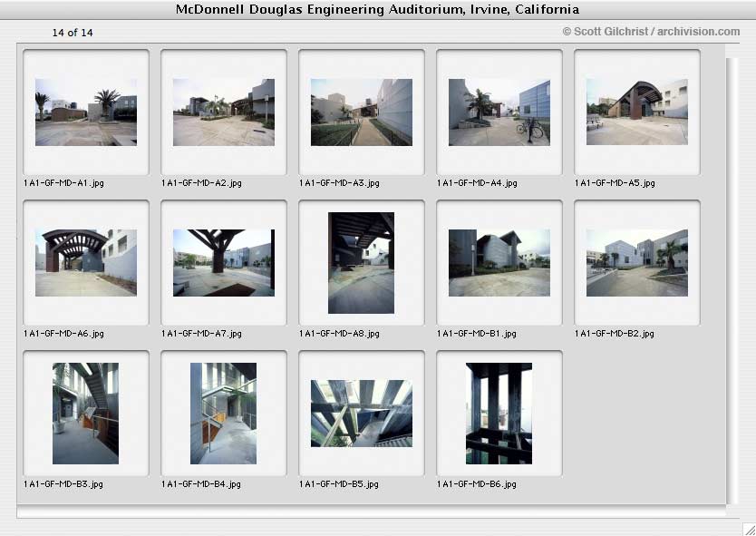Click the window resize grip corner
Viewport: 756px width, 536px height.
click(x=749, y=529)
